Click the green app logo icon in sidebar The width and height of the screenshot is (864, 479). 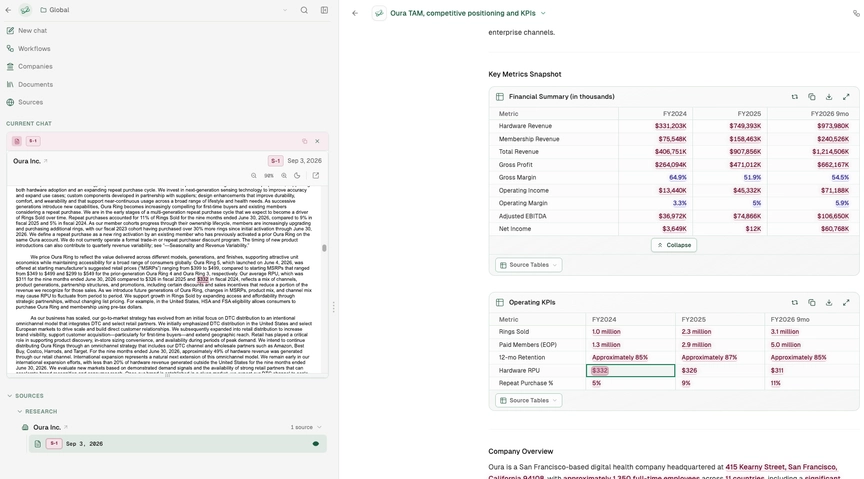(x=25, y=10)
